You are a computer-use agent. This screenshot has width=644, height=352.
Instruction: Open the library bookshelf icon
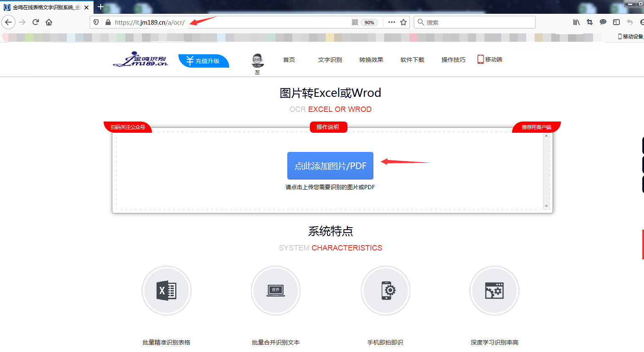click(576, 22)
